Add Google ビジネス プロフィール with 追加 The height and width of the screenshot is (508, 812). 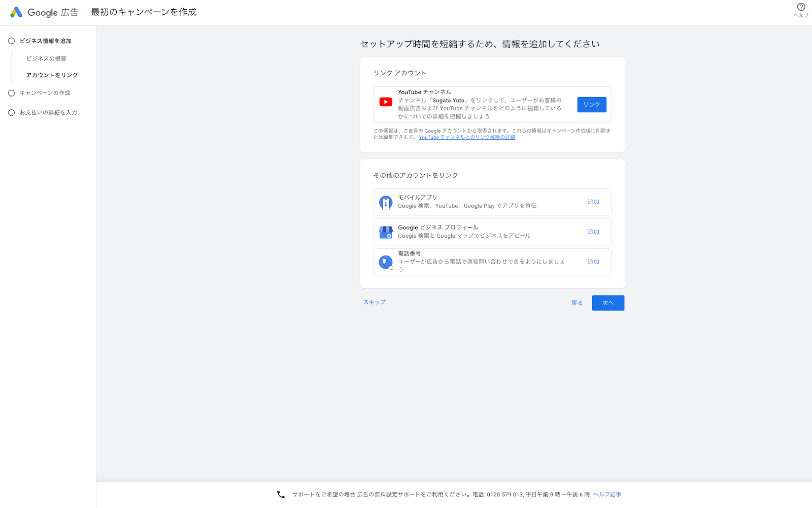593,232
